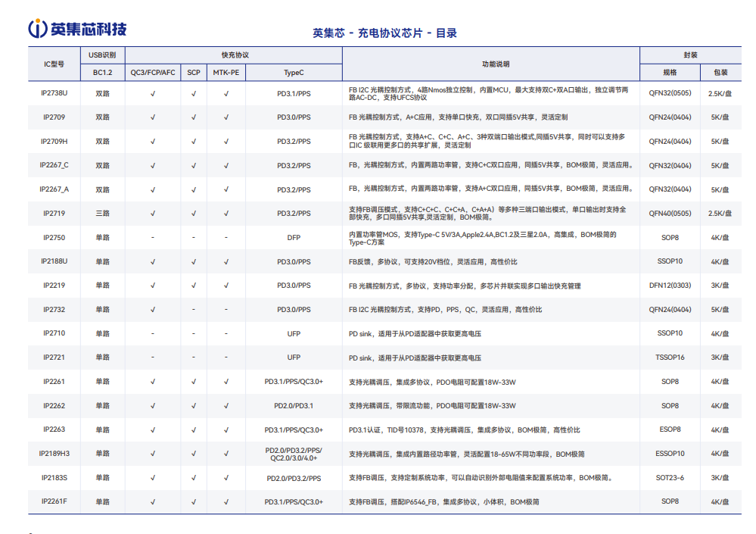
Task: Select the IP2709H model cell
Action: [x=54, y=142]
